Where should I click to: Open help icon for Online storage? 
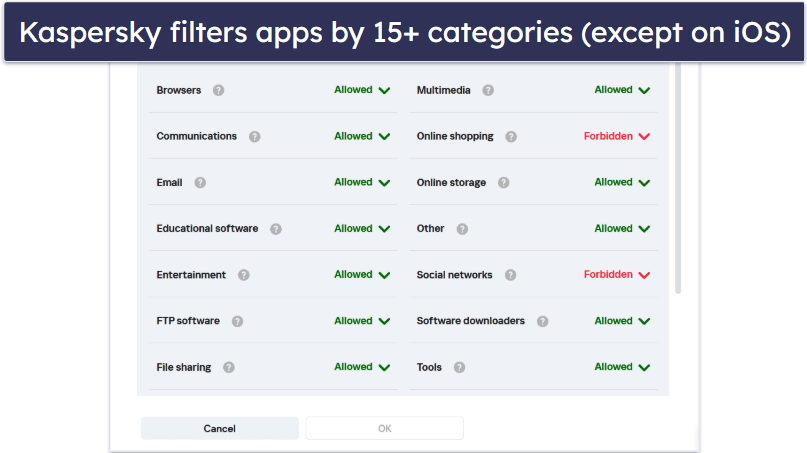coord(503,183)
